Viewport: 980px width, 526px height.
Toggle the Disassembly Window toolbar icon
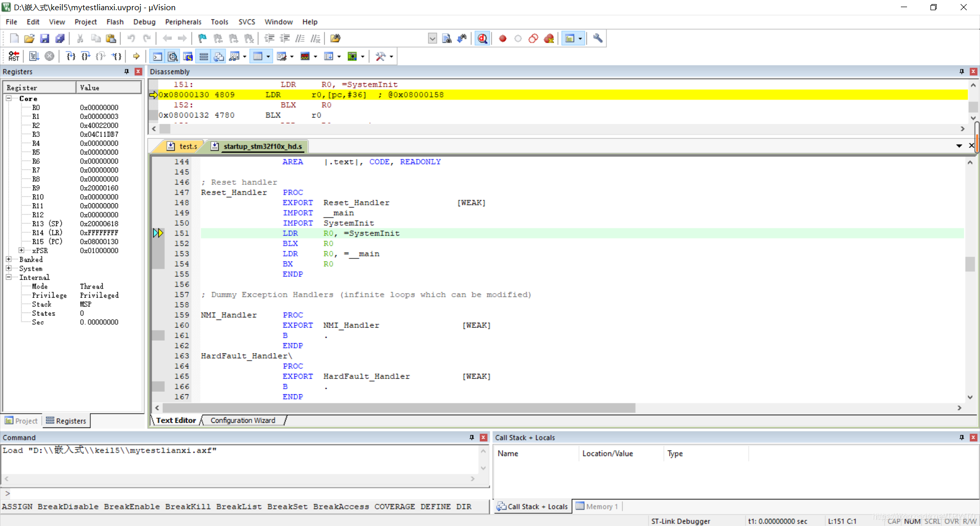[173, 56]
